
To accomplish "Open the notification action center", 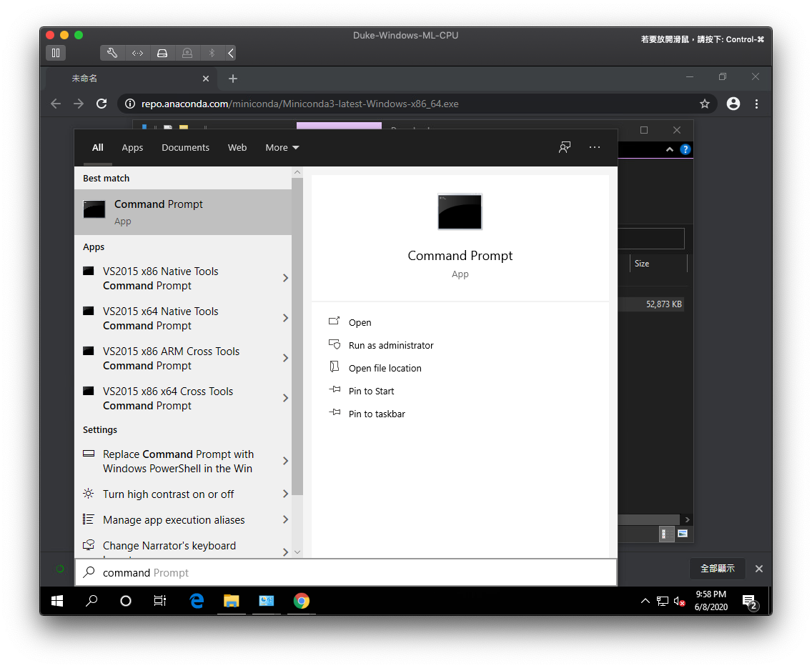I will pyautogui.click(x=749, y=601).
